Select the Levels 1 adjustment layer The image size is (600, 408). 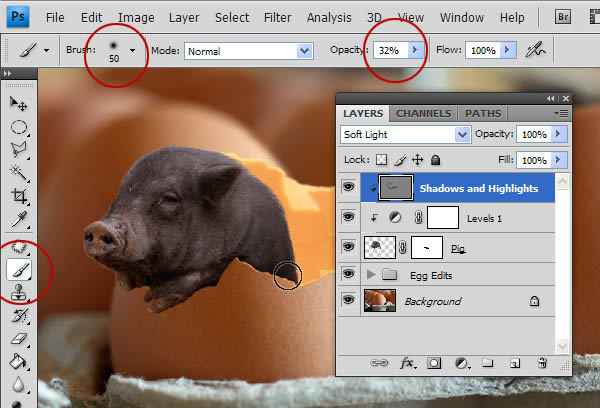(x=458, y=217)
